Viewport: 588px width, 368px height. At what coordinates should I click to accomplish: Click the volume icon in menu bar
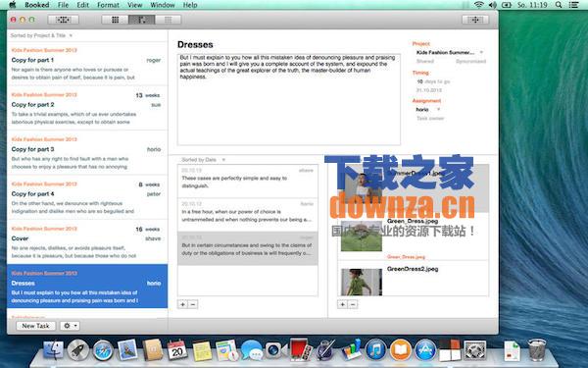pos(492,5)
